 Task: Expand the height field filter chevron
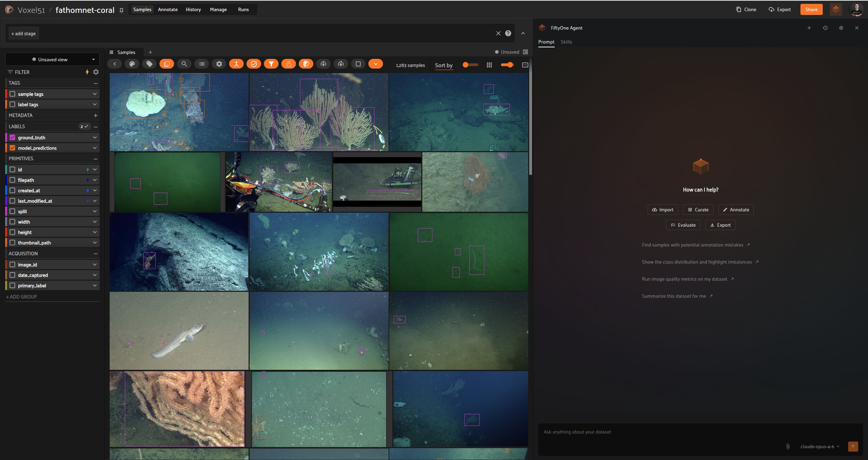[95, 232]
